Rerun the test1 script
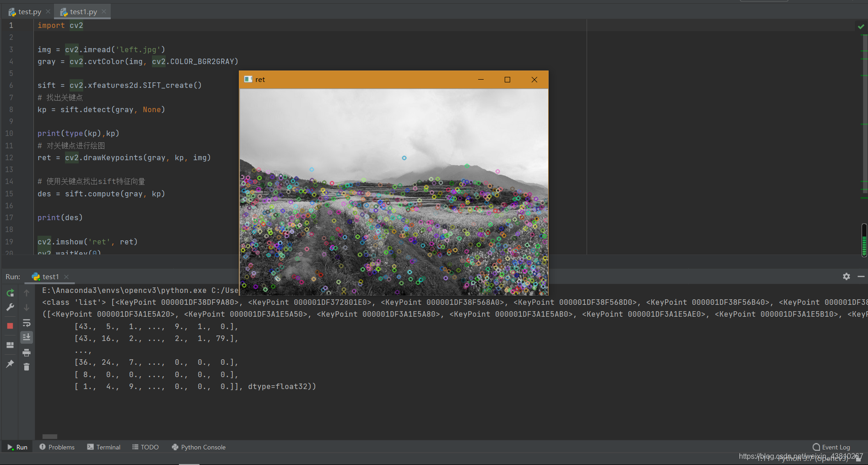Screen dimensions: 868x465 click(10, 292)
